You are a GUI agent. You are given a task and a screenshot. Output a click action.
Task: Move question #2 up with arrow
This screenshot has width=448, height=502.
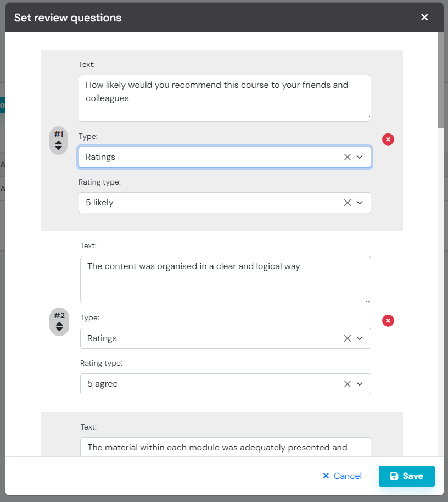[x=59, y=324]
